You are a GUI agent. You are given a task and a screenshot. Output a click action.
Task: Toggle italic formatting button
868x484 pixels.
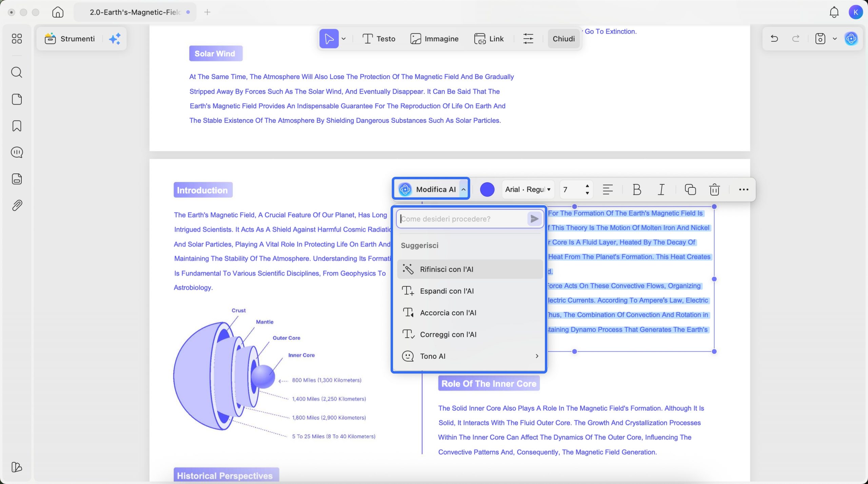pos(661,189)
